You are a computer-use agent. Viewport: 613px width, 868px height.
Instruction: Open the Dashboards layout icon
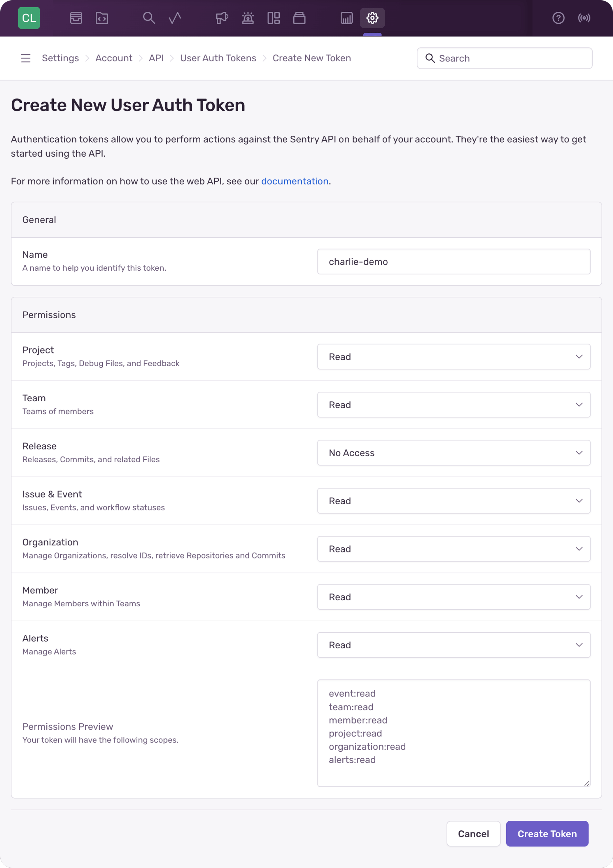coord(274,18)
